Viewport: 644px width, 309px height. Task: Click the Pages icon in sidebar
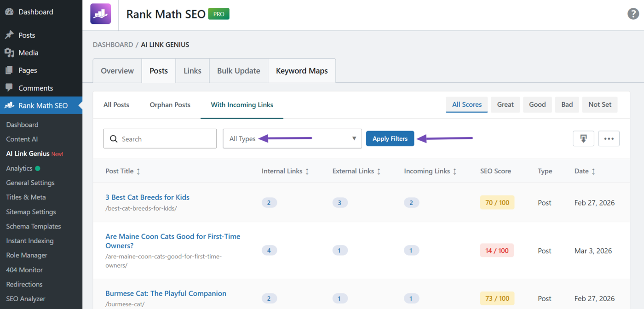pos(9,70)
